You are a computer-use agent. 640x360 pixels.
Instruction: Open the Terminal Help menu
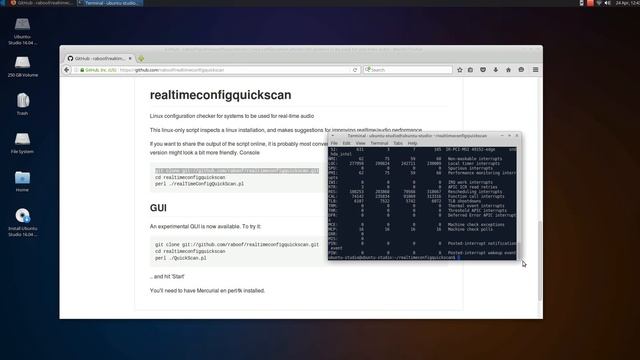pyautogui.click(x=412, y=143)
